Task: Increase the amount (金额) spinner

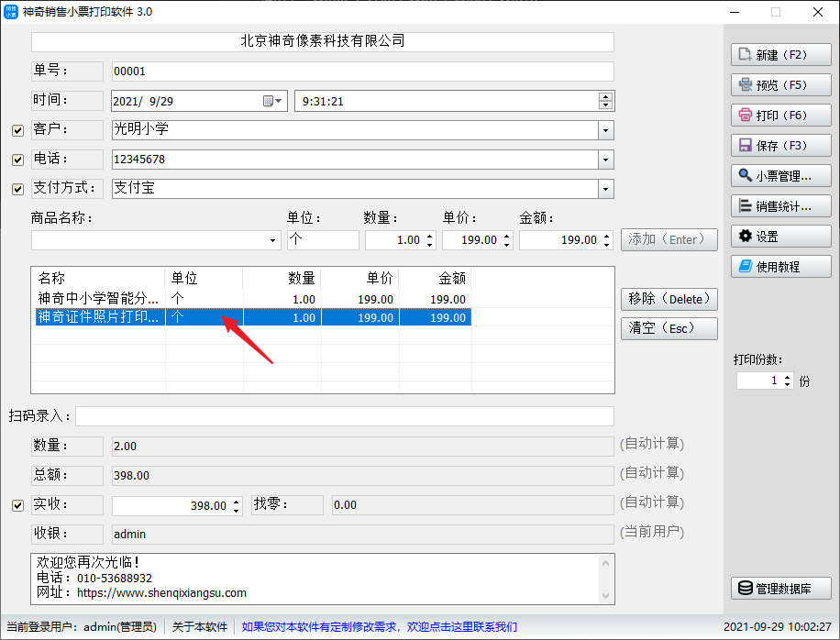Action: point(606,236)
